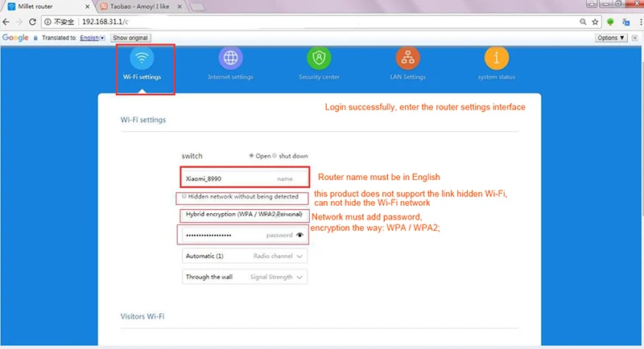Viewport: 644px width, 349px height.
Task: Open the system status info icon
Action: click(x=497, y=58)
